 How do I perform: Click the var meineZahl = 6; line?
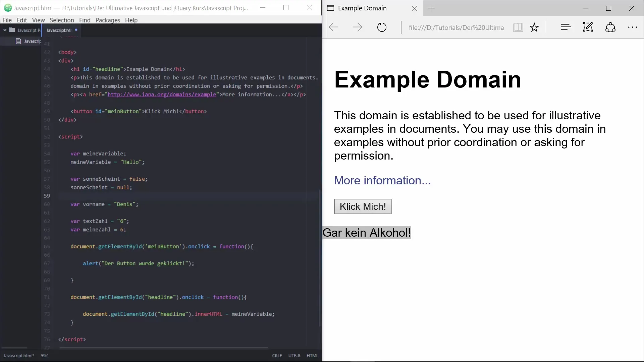click(98, 230)
